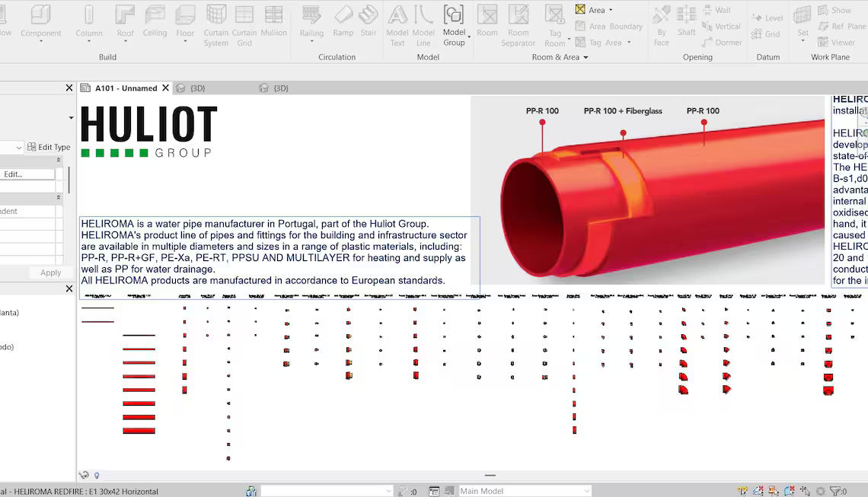Switch to the A101 - Unnamed tab
The height and width of the screenshot is (497, 868).
pyautogui.click(x=126, y=88)
